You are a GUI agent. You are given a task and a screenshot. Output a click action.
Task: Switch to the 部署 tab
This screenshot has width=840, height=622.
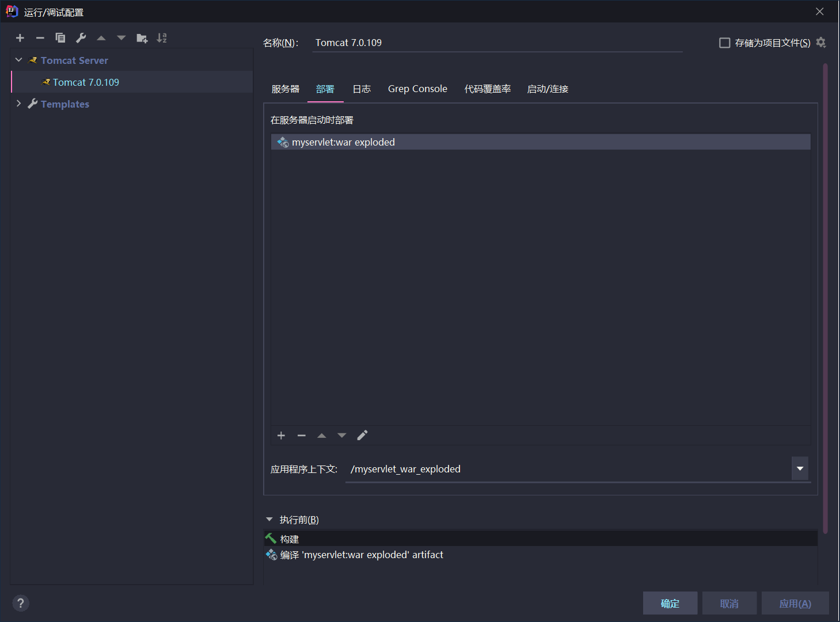325,89
